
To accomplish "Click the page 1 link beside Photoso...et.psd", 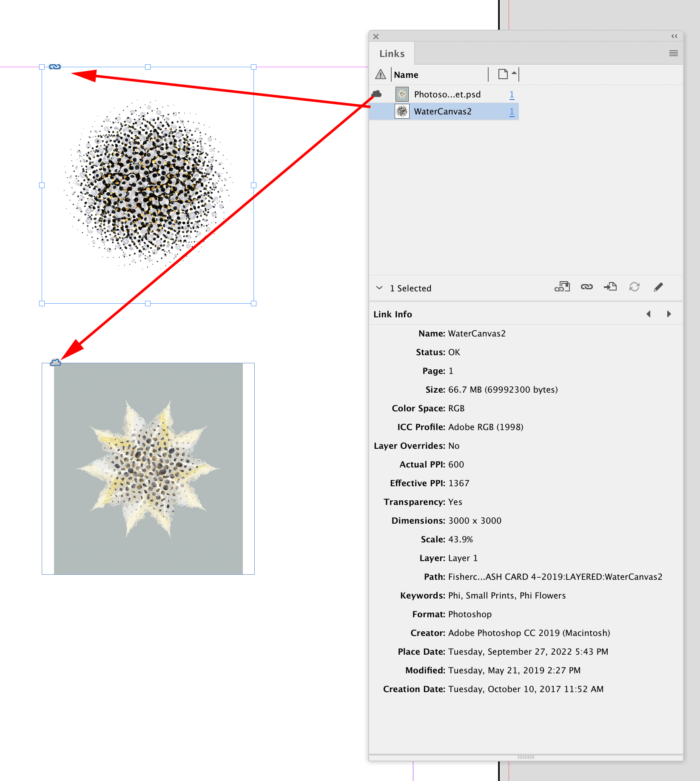I will point(512,94).
